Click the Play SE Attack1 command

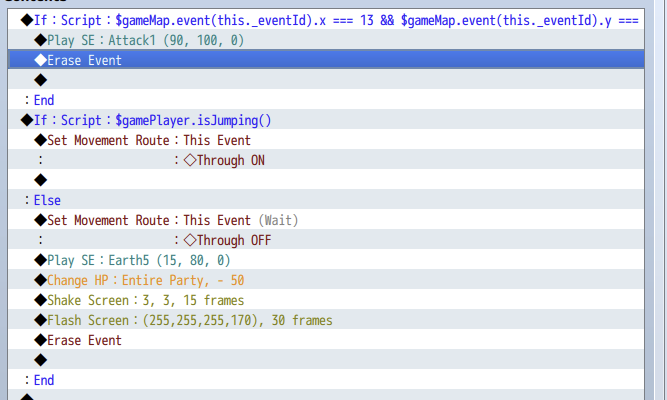(138, 40)
